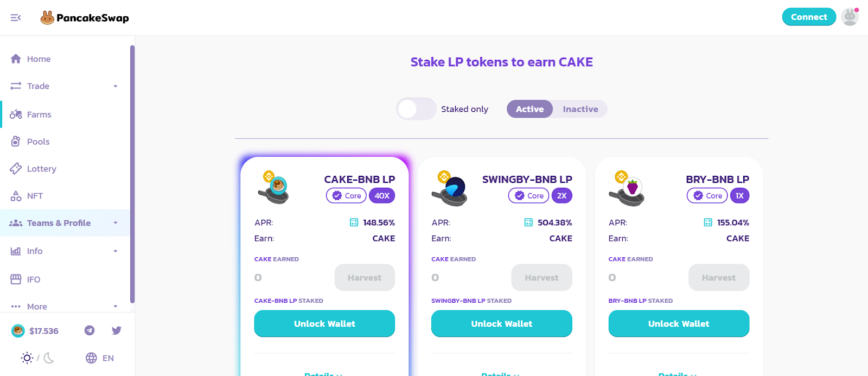This screenshot has height=376, width=868.
Task: Expand the Info menu dropdown
Action: pos(116,251)
